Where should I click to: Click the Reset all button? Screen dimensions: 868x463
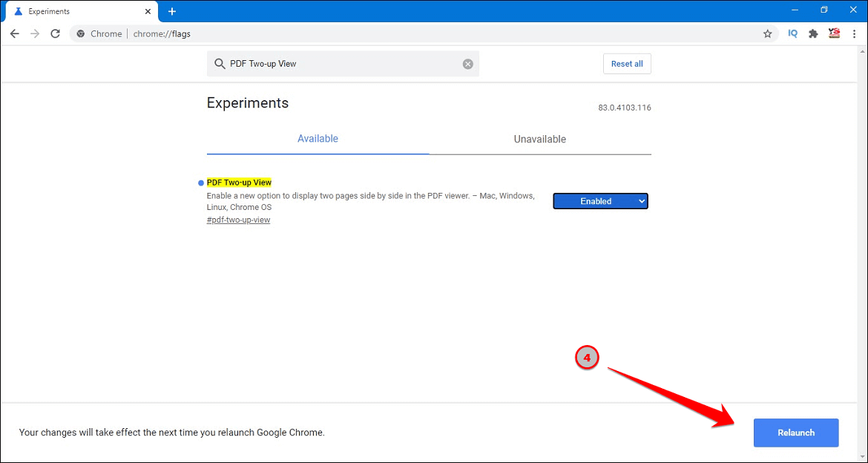click(x=627, y=64)
